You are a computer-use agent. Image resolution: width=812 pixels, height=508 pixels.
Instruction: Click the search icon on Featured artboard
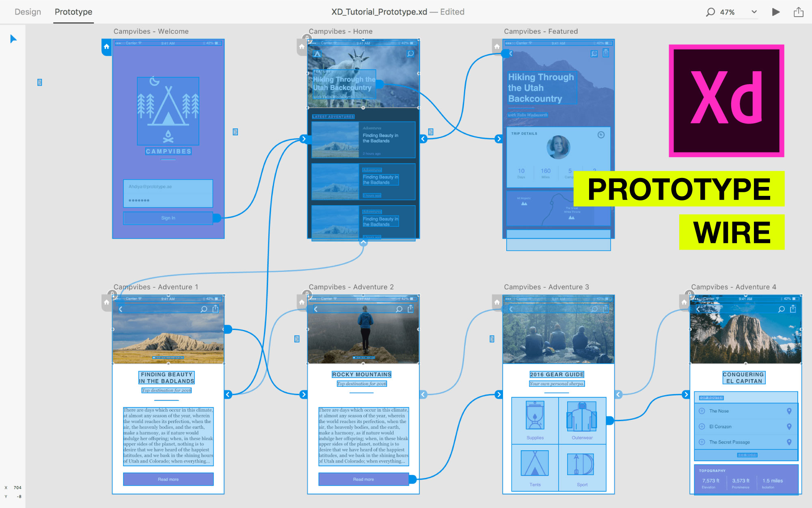(x=594, y=54)
